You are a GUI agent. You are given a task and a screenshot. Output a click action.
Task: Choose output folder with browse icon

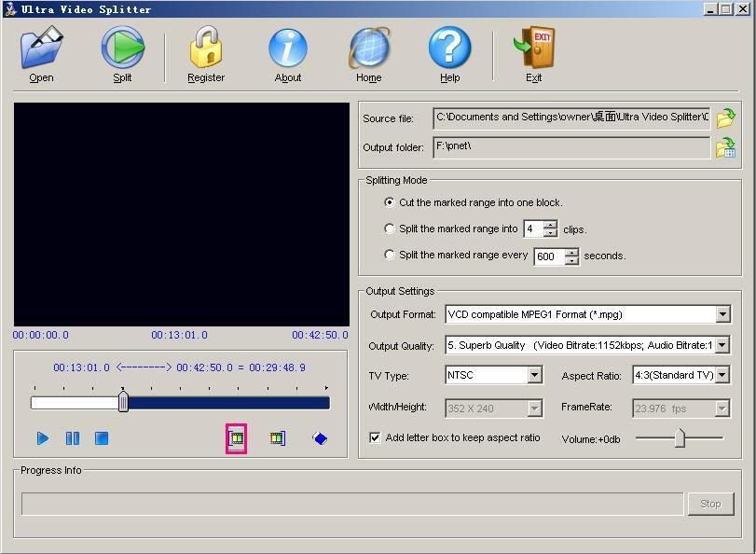[725, 147]
